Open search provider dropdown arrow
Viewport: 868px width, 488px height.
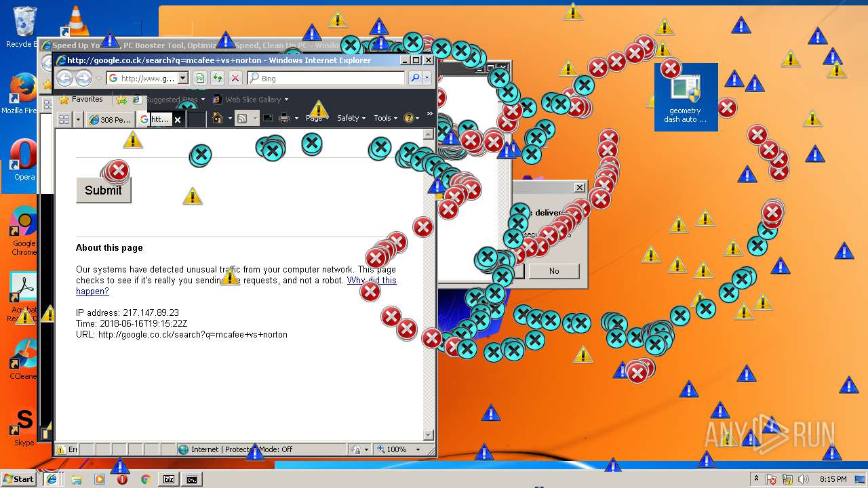pos(427,79)
